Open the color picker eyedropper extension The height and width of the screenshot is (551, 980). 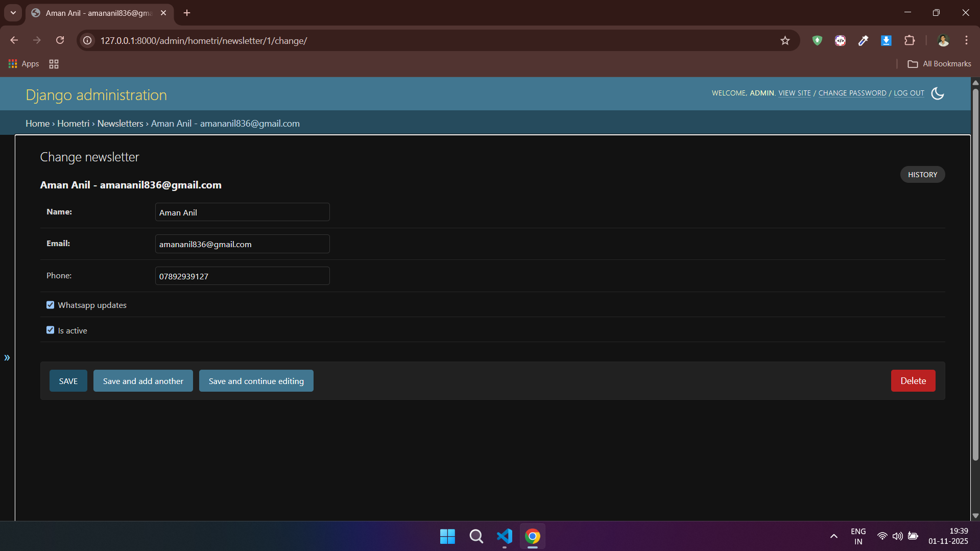pos(863,40)
